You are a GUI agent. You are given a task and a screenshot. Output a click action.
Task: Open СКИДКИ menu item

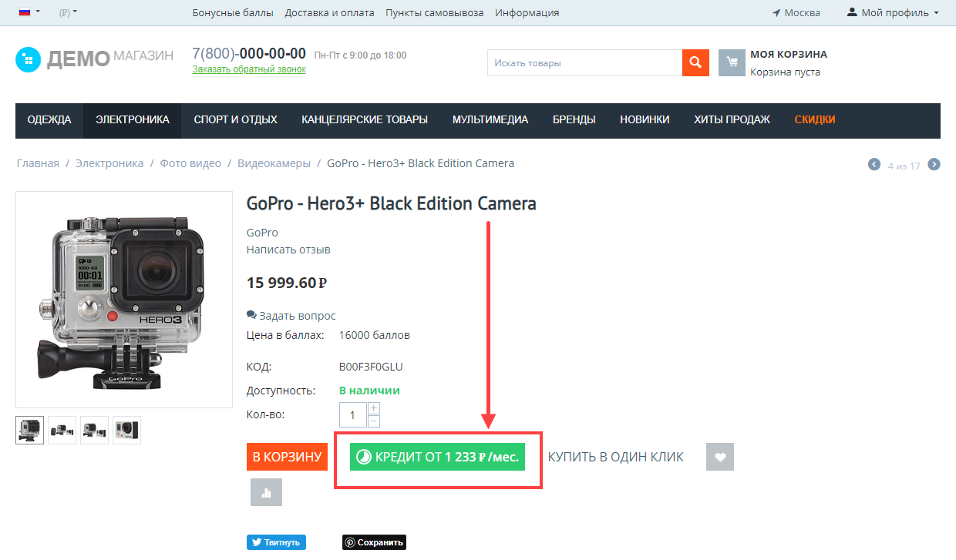point(815,119)
